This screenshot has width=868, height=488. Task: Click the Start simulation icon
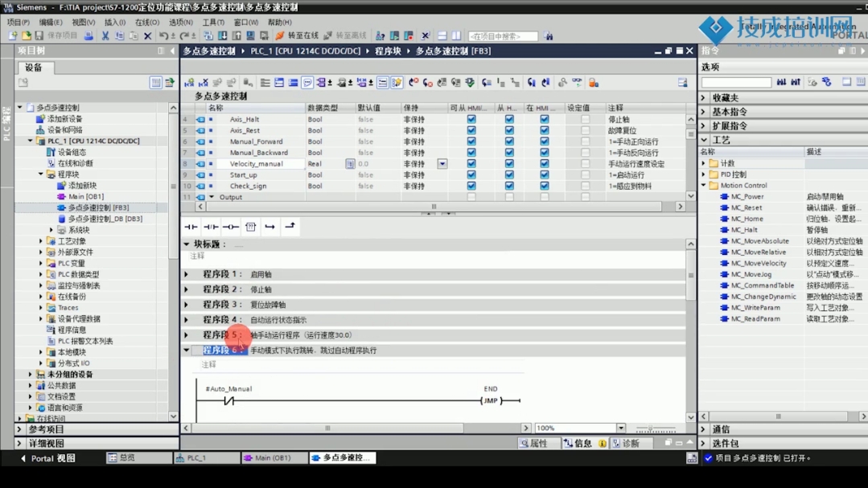250,36
